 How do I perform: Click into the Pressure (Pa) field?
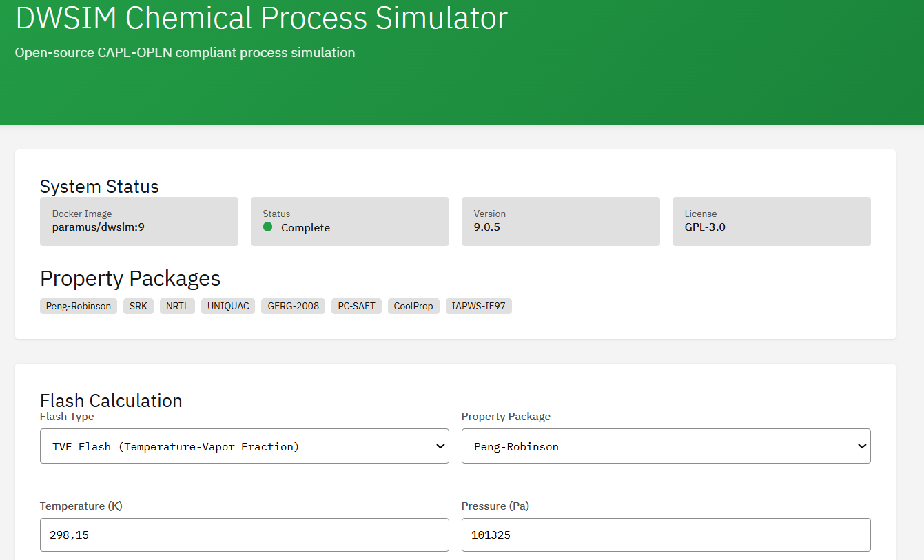pyautogui.click(x=666, y=535)
